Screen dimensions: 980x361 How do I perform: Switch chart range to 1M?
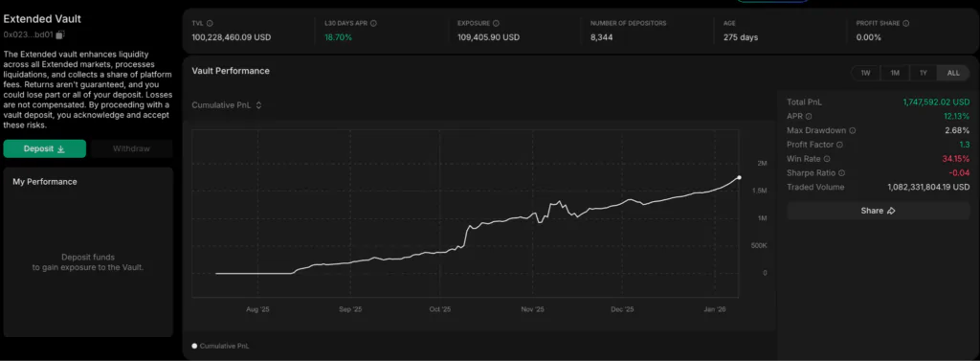pos(895,73)
